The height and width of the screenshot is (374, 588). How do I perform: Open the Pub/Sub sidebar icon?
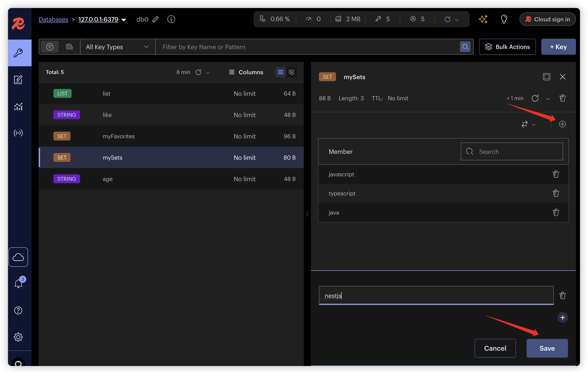tap(18, 133)
